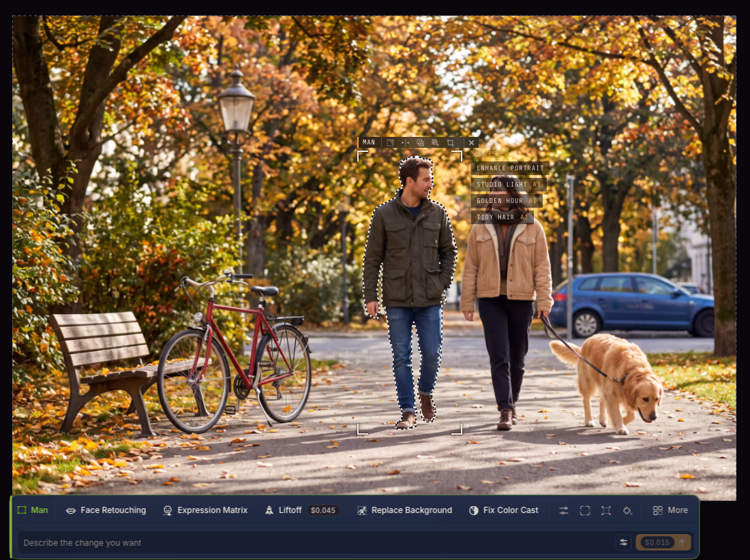This screenshot has height=560, width=750.
Task: Apply the Studio Light AI suggestion
Action: tap(509, 184)
